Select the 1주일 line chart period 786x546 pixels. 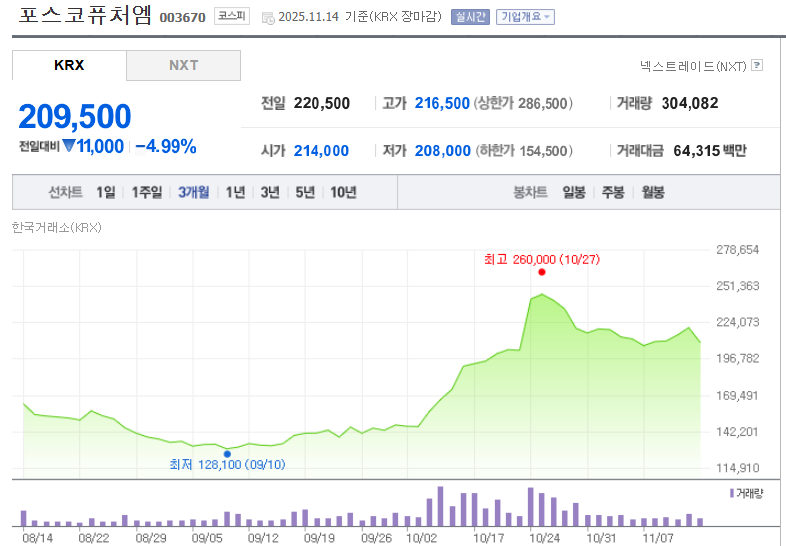click(147, 192)
